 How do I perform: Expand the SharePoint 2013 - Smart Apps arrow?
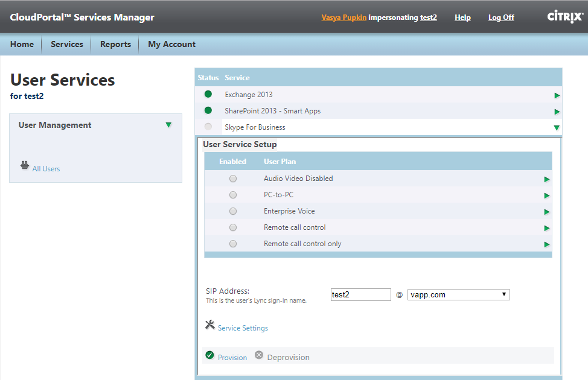pyautogui.click(x=557, y=112)
